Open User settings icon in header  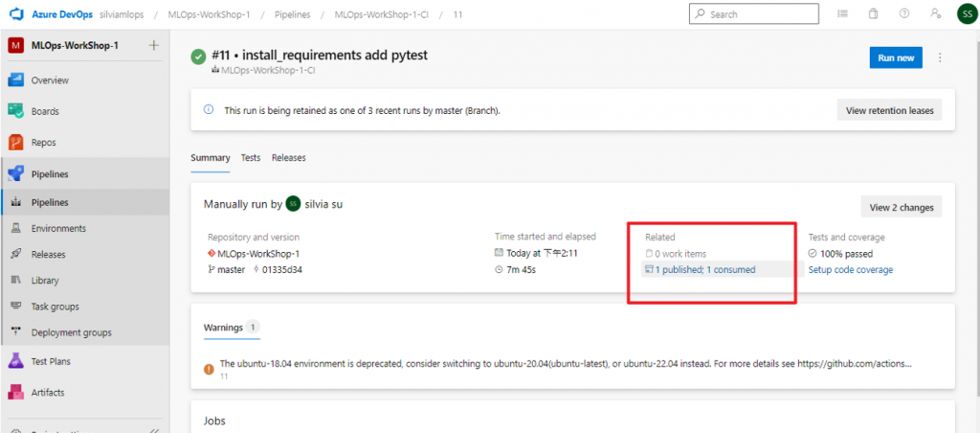point(935,14)
